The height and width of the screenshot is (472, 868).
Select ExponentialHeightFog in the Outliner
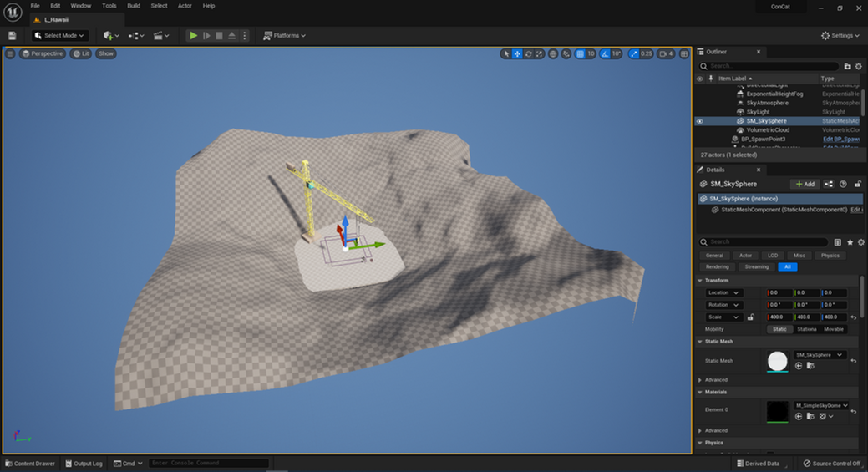tap(774, 94)
